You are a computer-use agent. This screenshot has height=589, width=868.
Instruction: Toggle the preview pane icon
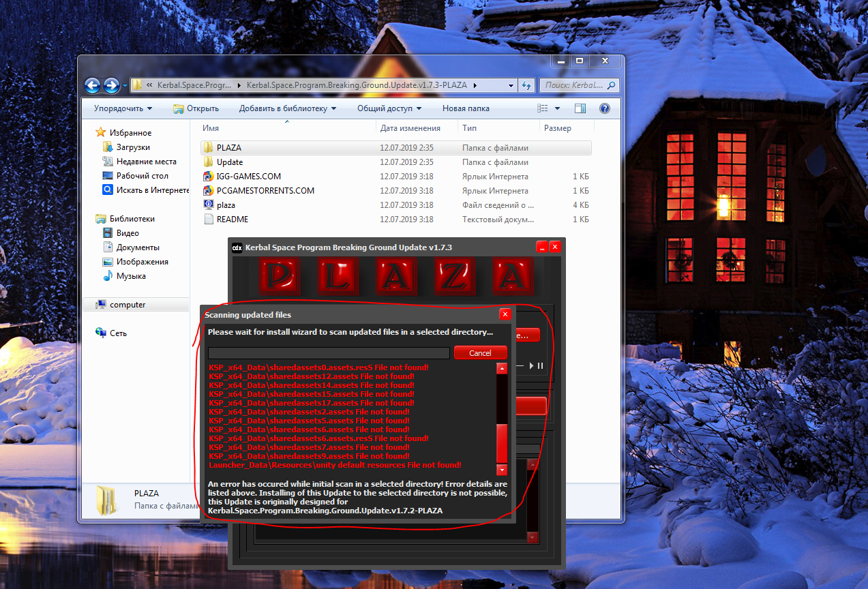click(x=580, y=108)
